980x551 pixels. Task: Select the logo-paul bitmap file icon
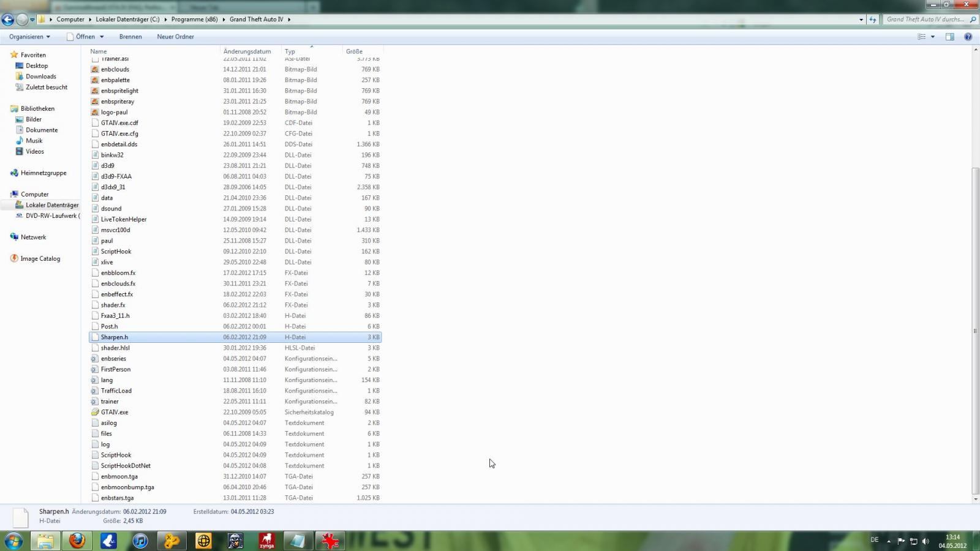95,112
